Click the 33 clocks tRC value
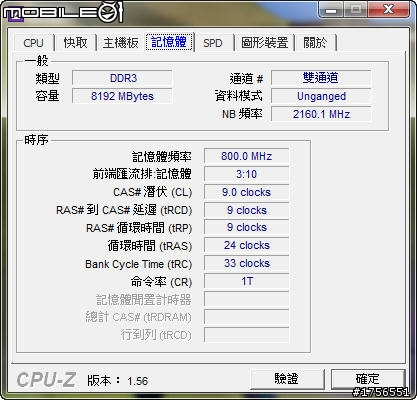This screenshot has width=417, height=400. 246,263
